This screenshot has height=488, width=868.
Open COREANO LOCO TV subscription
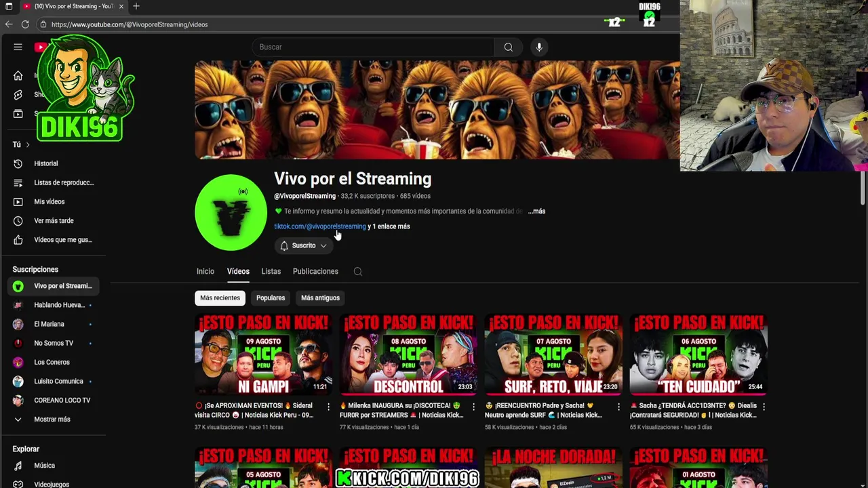(x=52, y=400)
